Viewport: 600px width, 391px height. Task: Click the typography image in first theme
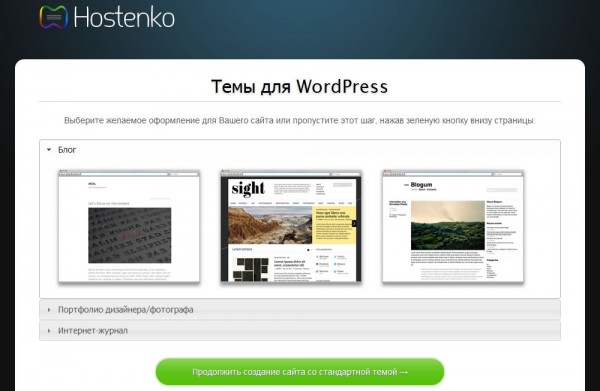[130, 235]
